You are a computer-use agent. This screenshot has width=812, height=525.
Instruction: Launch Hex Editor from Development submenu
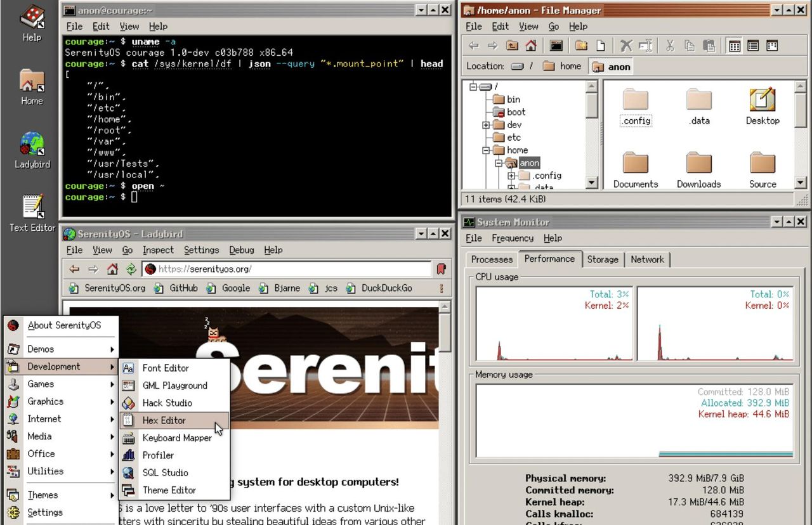(174, 420)
